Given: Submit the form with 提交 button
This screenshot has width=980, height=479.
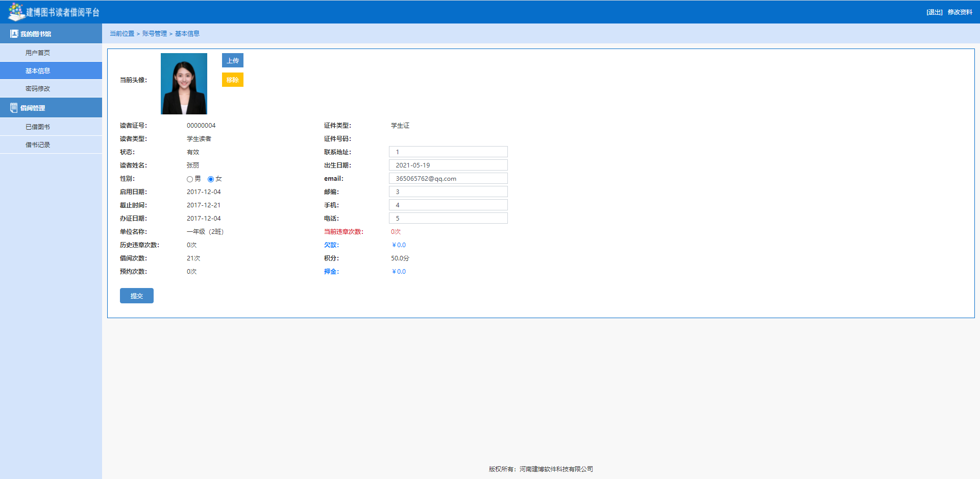Looking at the screenshot, I should pos(136,296).
